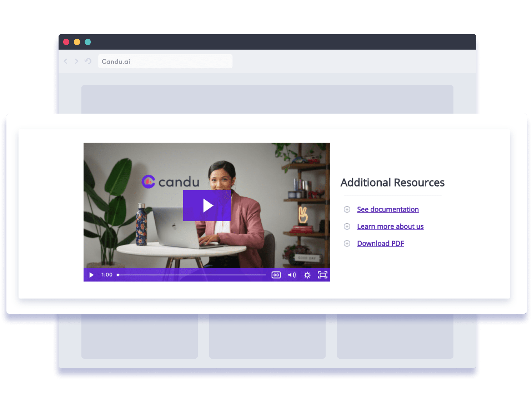Click the yellow minimize window dot

[77, 42]
